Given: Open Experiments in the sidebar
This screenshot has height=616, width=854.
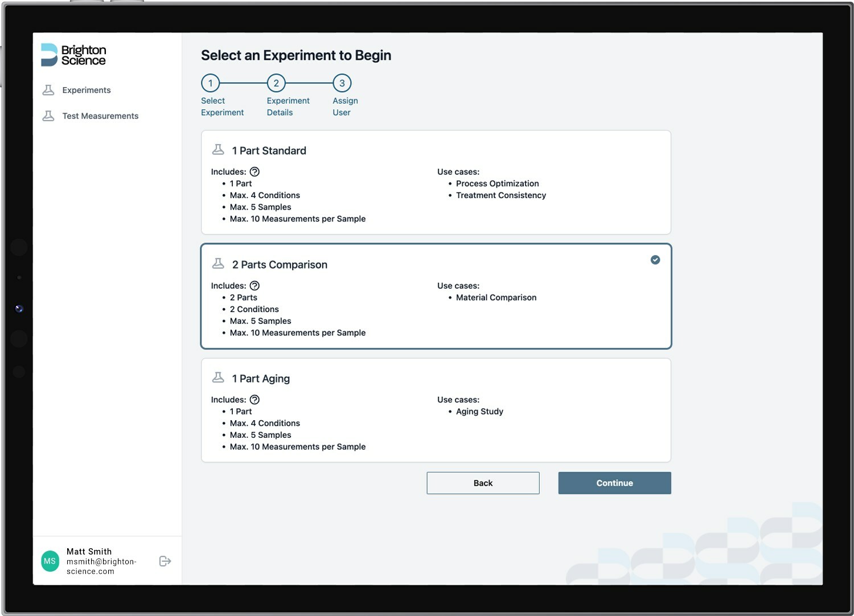Looking at the screenshot, I should point(87,90).
